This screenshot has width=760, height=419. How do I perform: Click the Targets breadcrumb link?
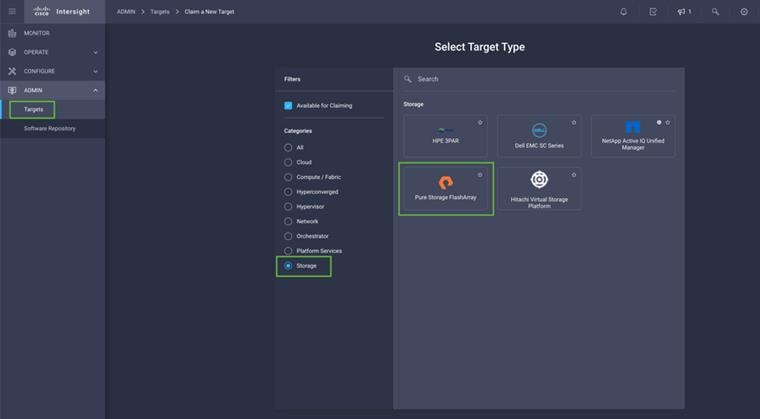click(x=160, y=12)
